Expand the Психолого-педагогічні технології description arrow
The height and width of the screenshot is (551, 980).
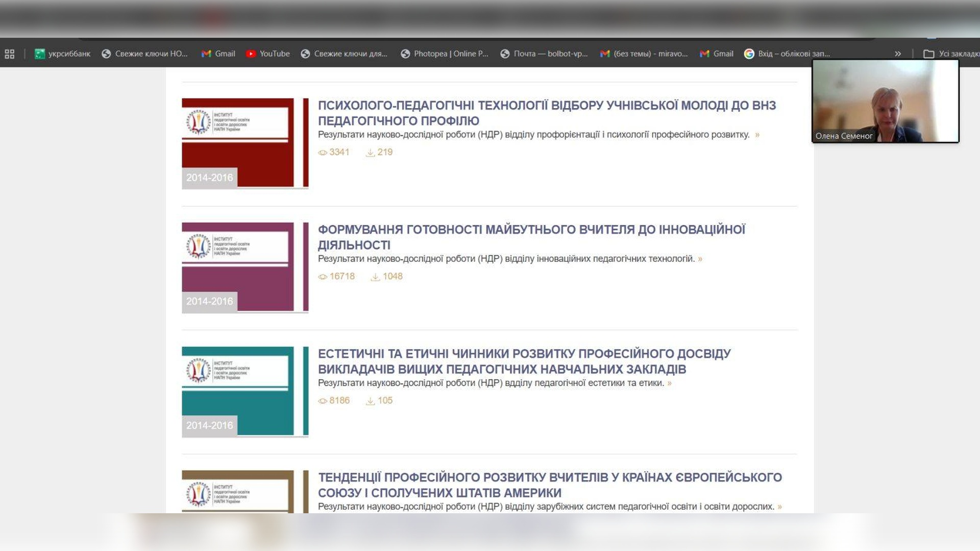[x=757, y=135]
